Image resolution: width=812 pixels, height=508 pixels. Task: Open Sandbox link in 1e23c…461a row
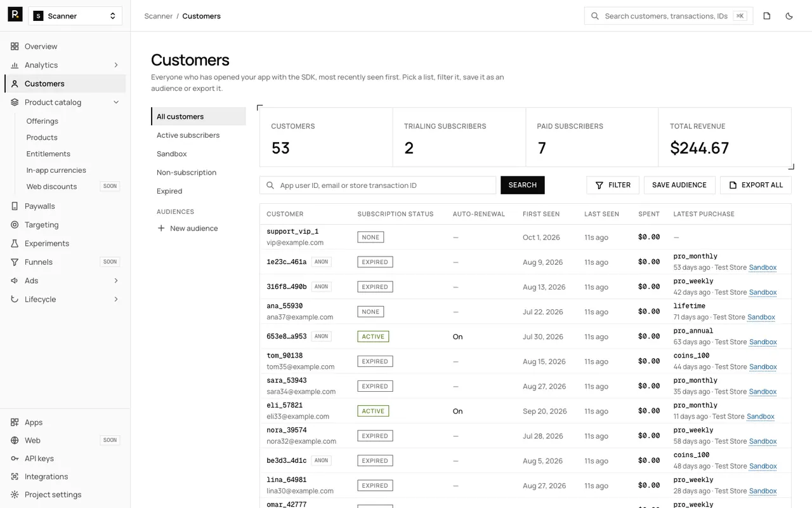763,267
